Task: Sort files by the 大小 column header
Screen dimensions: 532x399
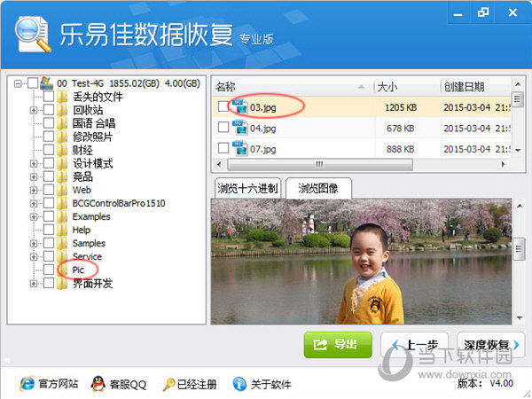Action: [407, 87]
